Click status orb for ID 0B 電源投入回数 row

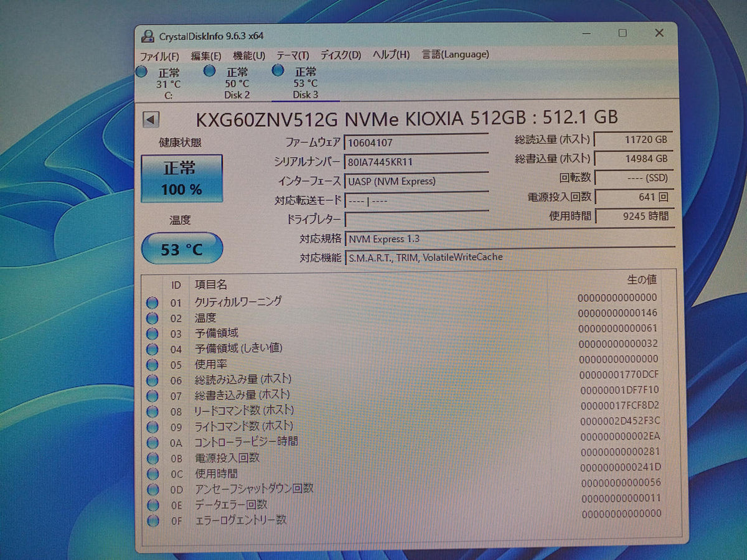[x=153, y=459]
